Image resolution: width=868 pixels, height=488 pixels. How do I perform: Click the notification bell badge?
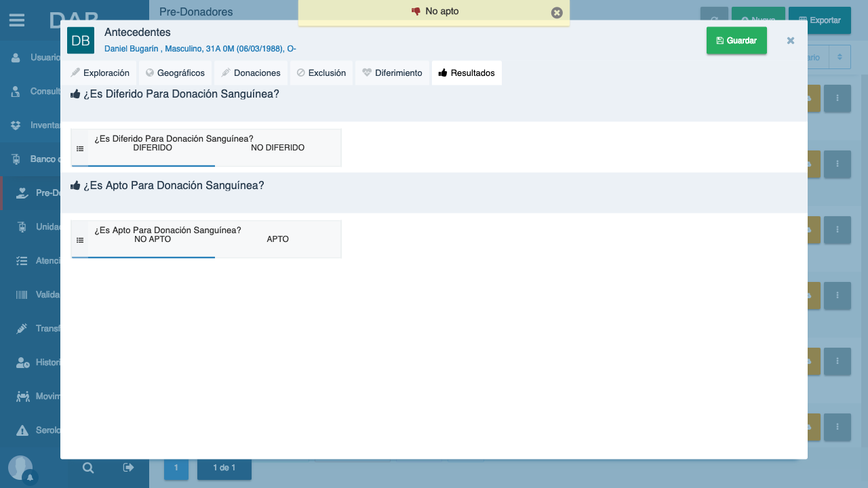coord(30,479)
